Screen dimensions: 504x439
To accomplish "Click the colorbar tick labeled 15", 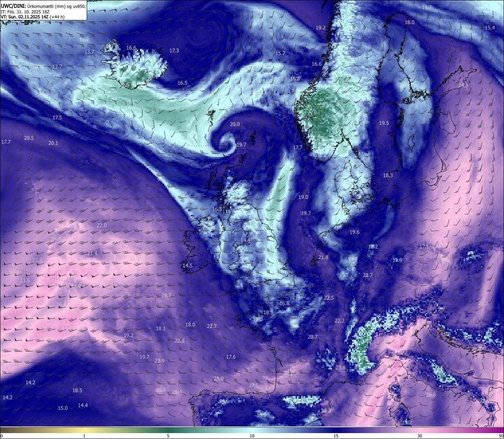I will (336, 435).
